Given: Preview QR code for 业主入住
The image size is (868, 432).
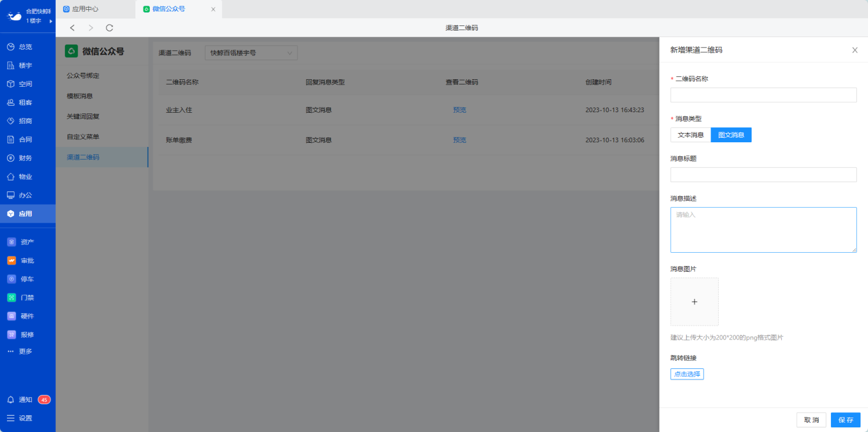Looking at the screenshot, I should pos(459,110).
